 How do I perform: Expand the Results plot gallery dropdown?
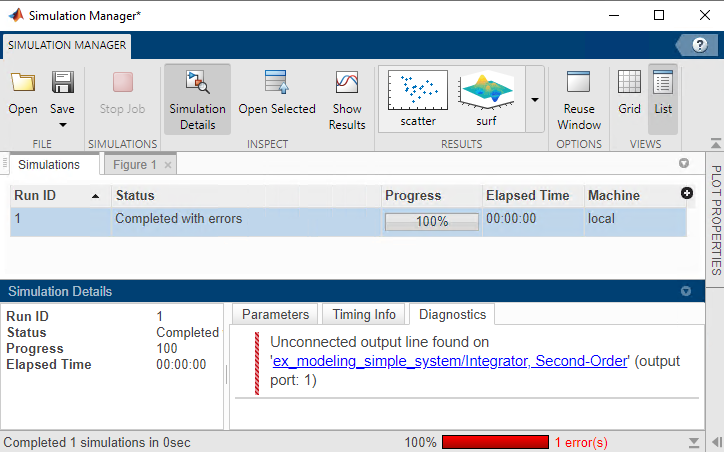[534, 100]
